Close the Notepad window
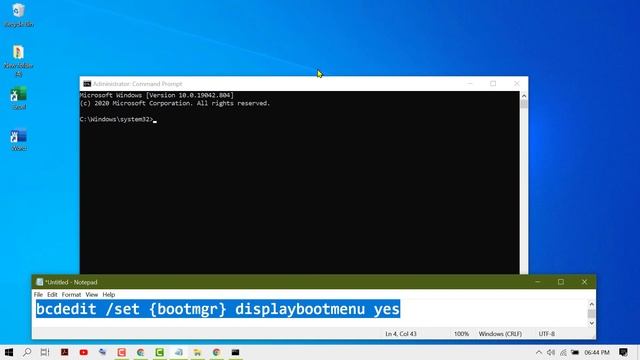Image resolution: width=640 pixels, height=360 pixels. click(x=584, y=282)
